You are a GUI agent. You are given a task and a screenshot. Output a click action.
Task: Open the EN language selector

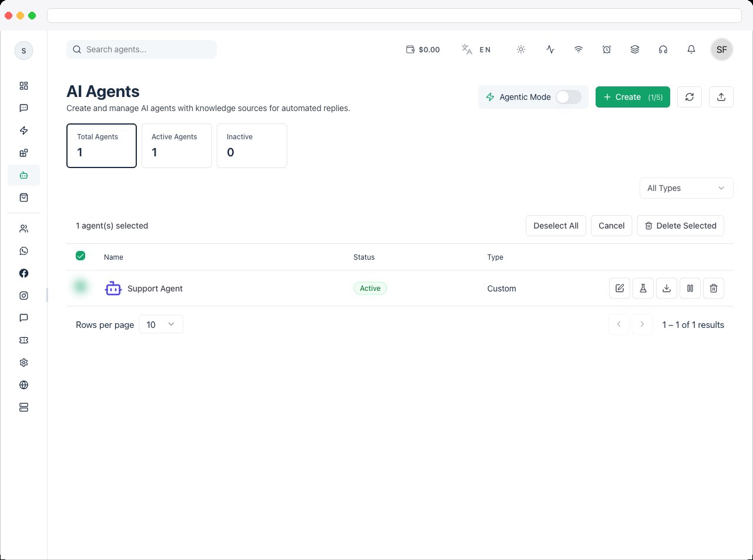[x=476, y=49]
